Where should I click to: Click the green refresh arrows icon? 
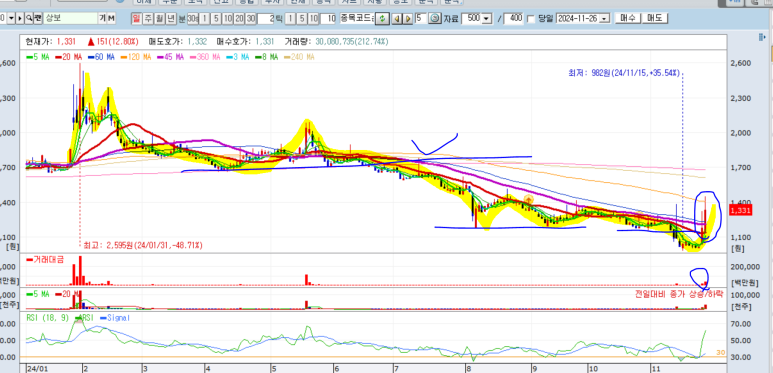(382, 19)
